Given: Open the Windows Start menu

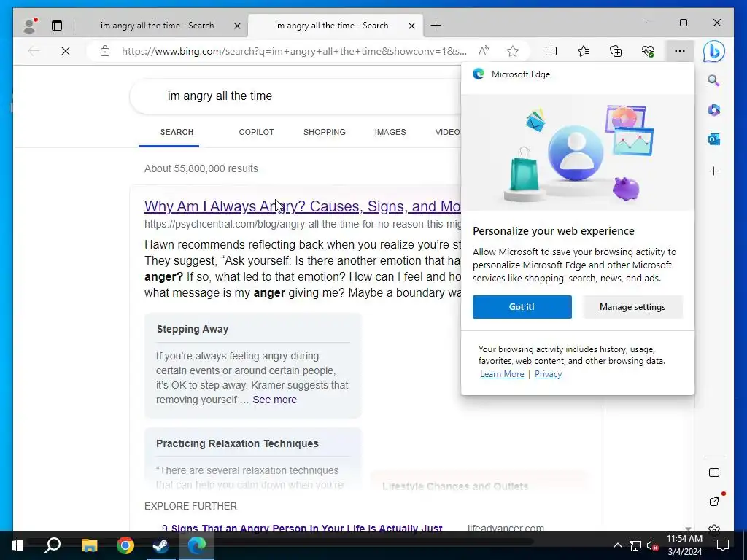Looking at the screenshot, I should (x=18, y=545).
